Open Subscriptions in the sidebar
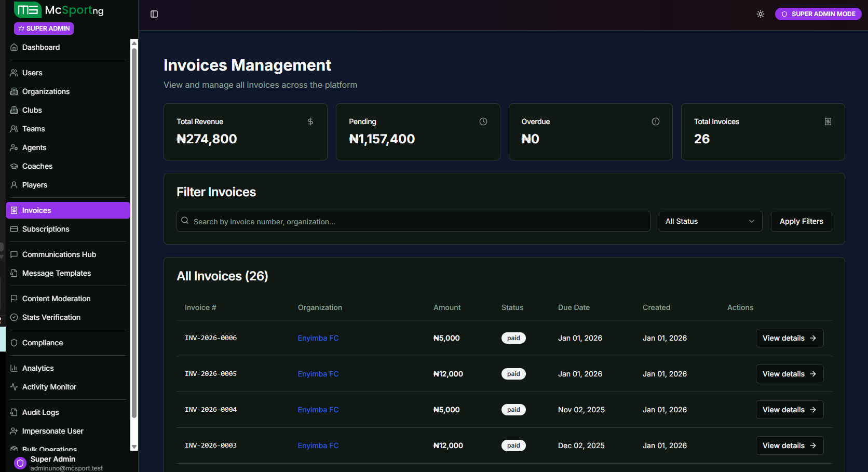 click(46, 229)
